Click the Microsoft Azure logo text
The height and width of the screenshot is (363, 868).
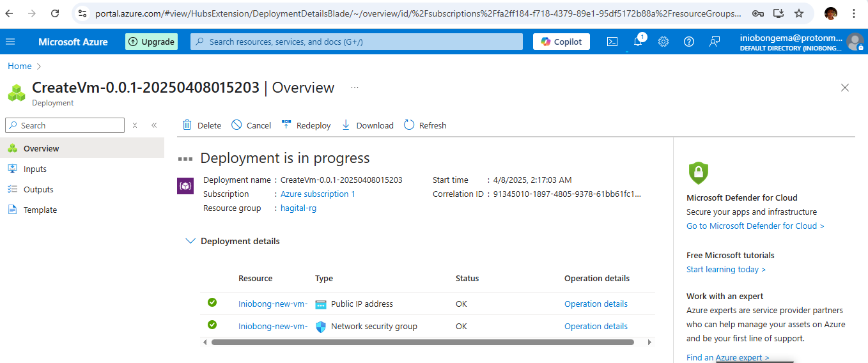(73, 42)
